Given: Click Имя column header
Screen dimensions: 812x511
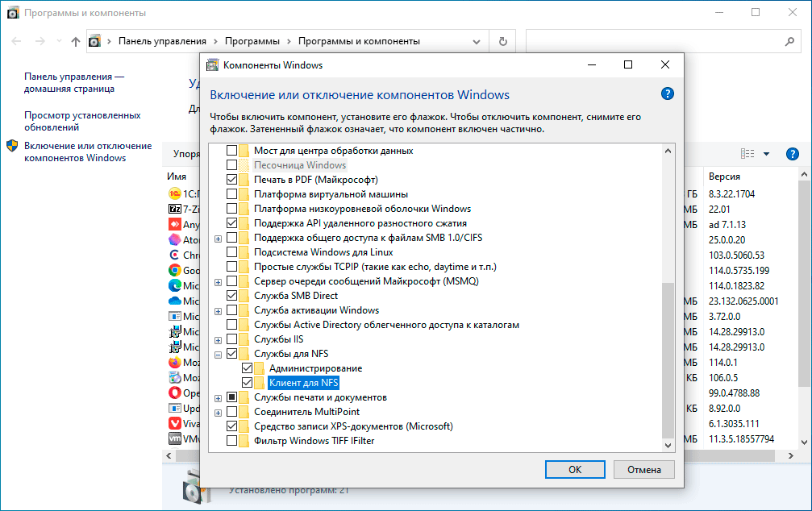Looking at the screenshot, I should [x=177, y=177].
